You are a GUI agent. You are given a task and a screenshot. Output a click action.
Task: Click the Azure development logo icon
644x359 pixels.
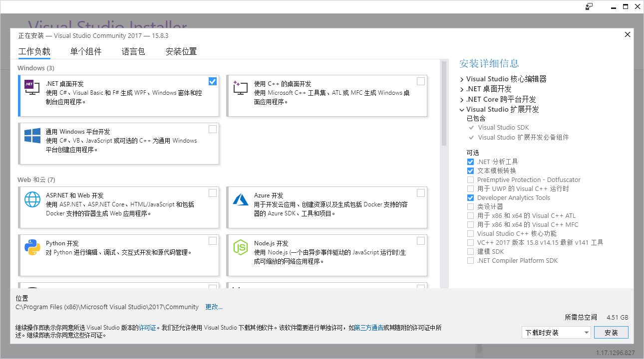tap(241, 199)
